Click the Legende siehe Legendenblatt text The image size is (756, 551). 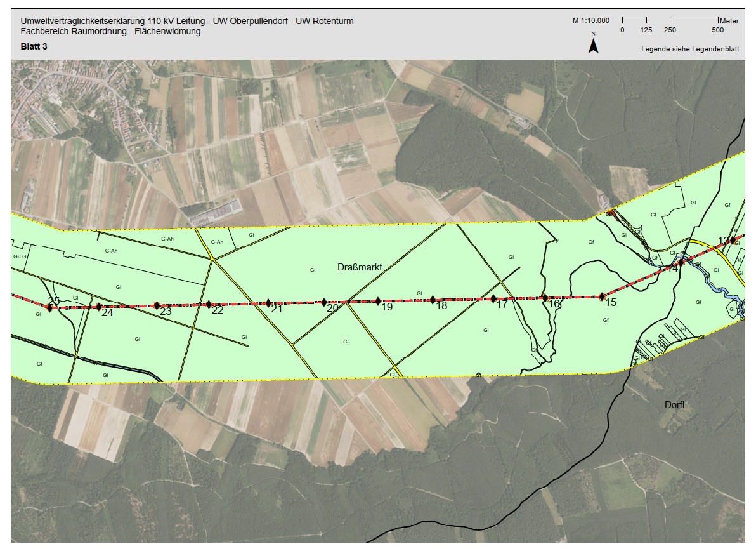pos(689,49)
